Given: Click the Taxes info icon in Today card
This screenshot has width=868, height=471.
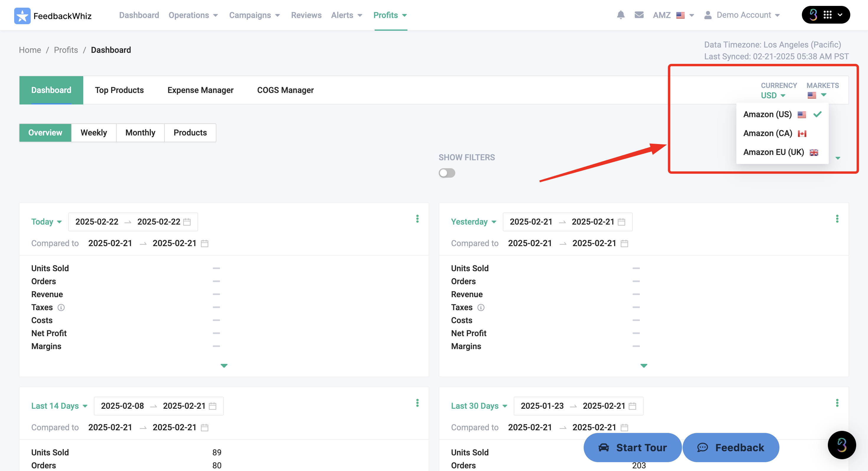Looking at the screenshot, I should tap(61, 307).
